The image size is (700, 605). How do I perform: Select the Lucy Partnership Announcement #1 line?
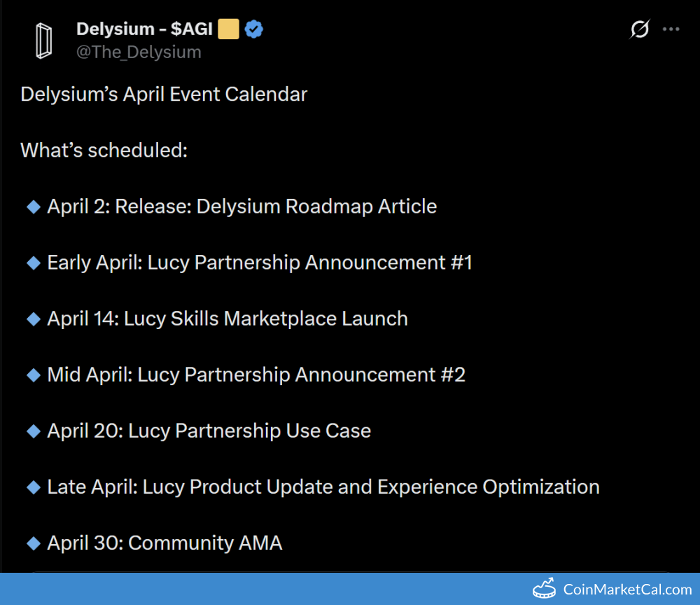(x=260, y=263)
